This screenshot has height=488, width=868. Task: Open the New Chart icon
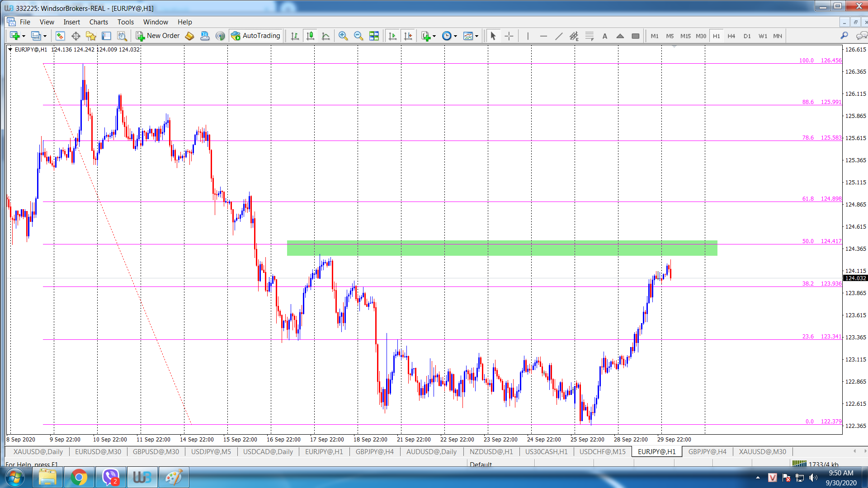pos(14,36)
